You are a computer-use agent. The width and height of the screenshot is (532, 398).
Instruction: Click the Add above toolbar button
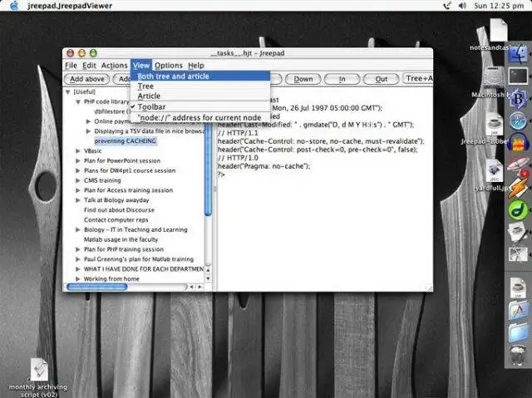click(86, 79)
